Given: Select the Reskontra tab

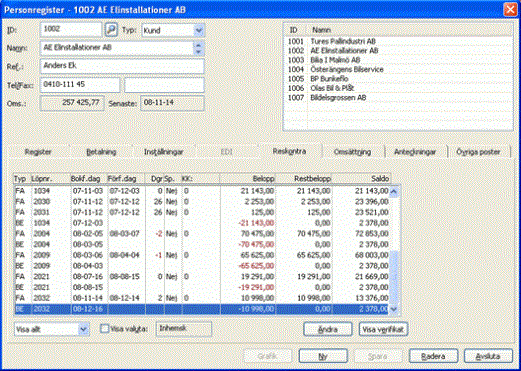Looking at the screenshot, I should coord(289,151).
